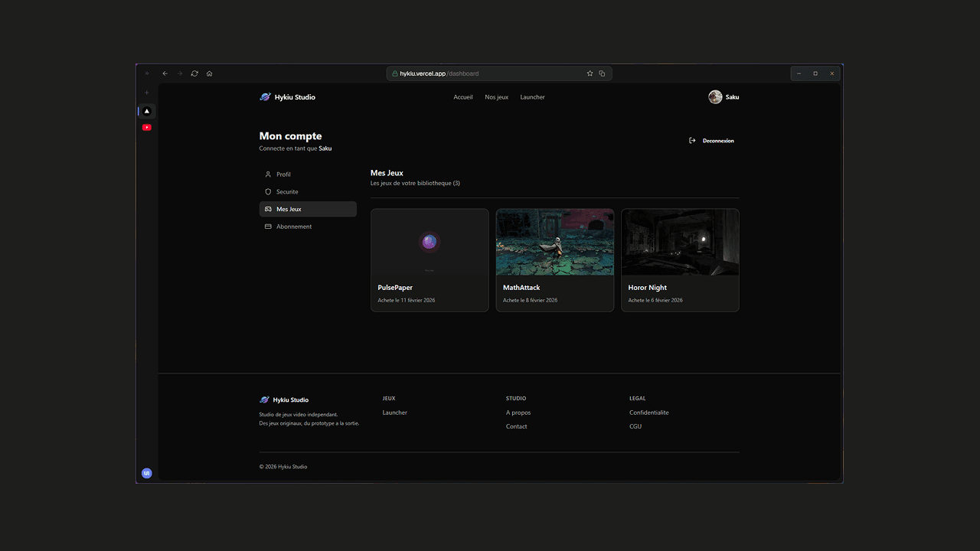Select the Vercel triangle tab in sidebar
Screen dimensions: 980x551
pyautogui.click(x=147, y=111)
